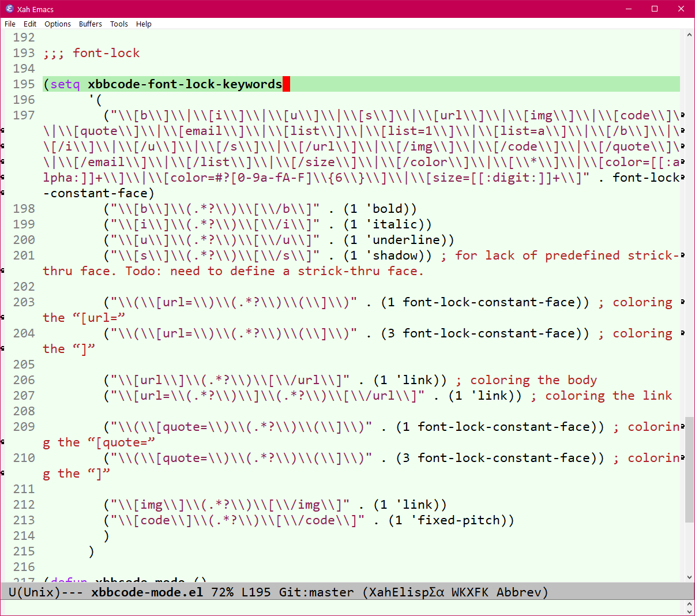
Task: Click the scrollbar up arrow
Action: click(x=689, y=35)
